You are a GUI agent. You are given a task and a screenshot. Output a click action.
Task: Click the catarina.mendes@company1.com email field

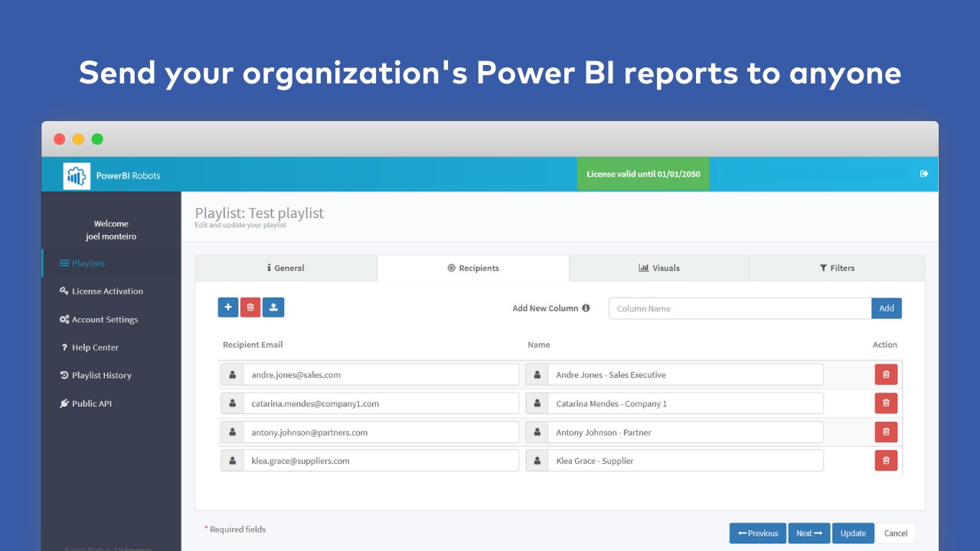[x=381, y=403]
